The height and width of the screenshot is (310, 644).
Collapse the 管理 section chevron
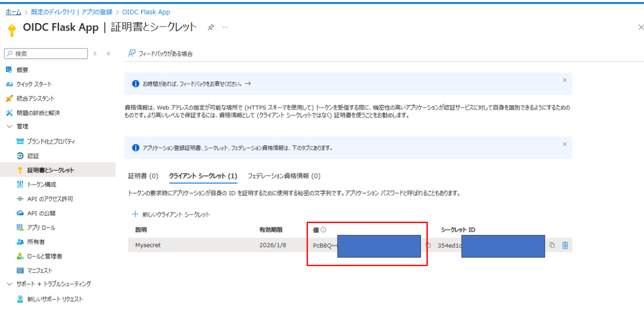pyautogui.click(x=9, y=126)
